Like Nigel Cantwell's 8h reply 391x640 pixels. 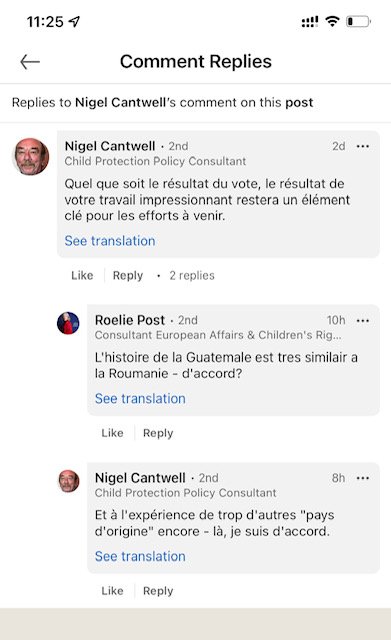(x=112, y=591)
